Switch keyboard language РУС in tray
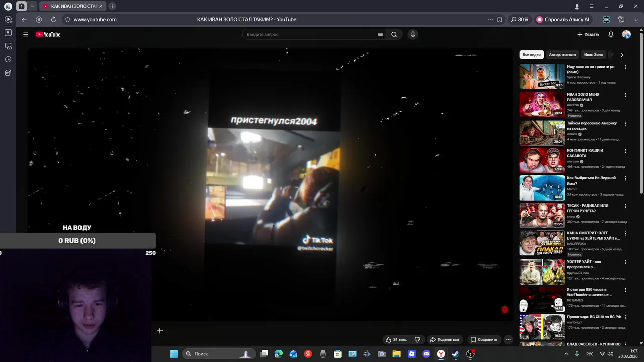Viewport: 644px width, 362px height. (x=590, y=354)
